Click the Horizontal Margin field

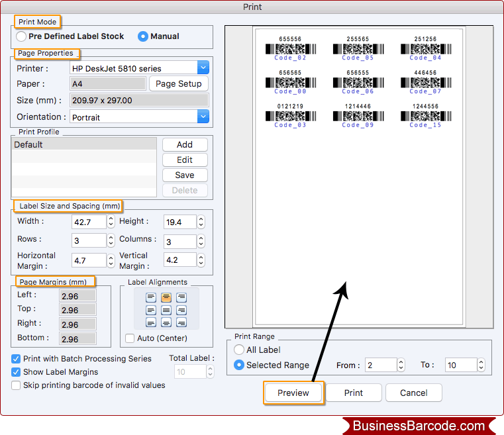pos(89,260)
